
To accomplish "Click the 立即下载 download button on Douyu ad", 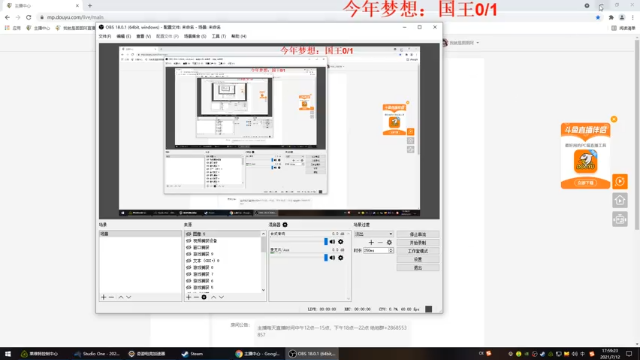I will pyautogui.click(x=585, y=183).
